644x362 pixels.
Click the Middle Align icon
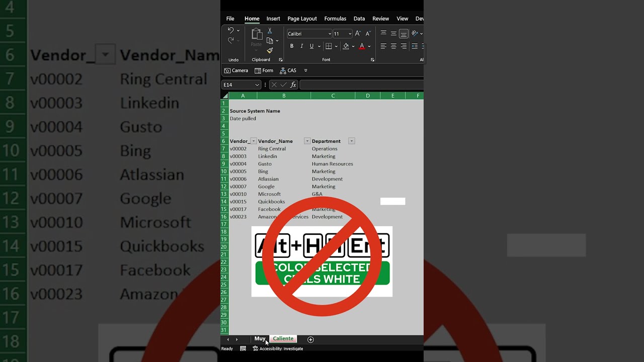tap(393, 34)
